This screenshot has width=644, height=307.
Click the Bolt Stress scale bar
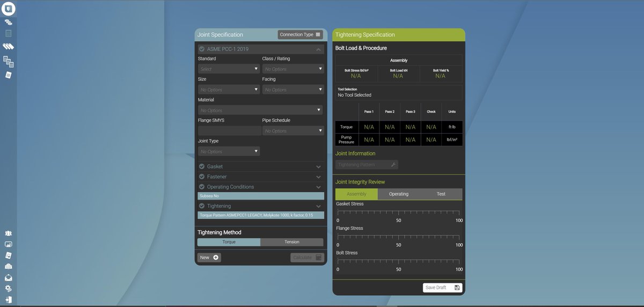point(398,261)
